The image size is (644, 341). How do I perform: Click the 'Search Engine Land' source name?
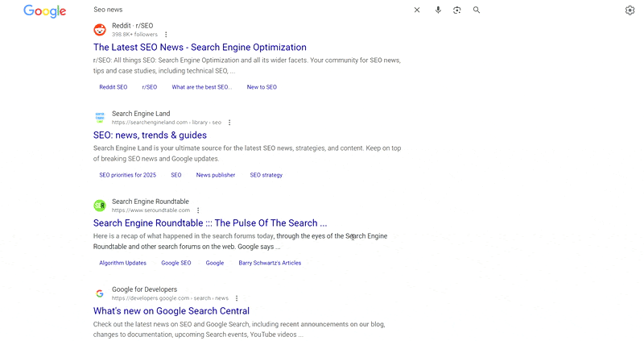pos(141,114)
